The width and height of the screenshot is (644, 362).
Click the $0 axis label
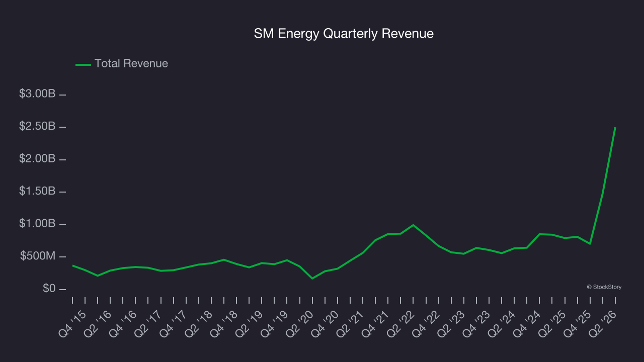pos(49,289)
